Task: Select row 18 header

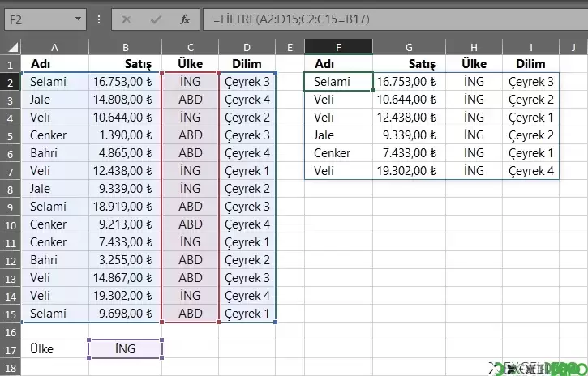Action: pyautogui.click(x=11, y=367)
